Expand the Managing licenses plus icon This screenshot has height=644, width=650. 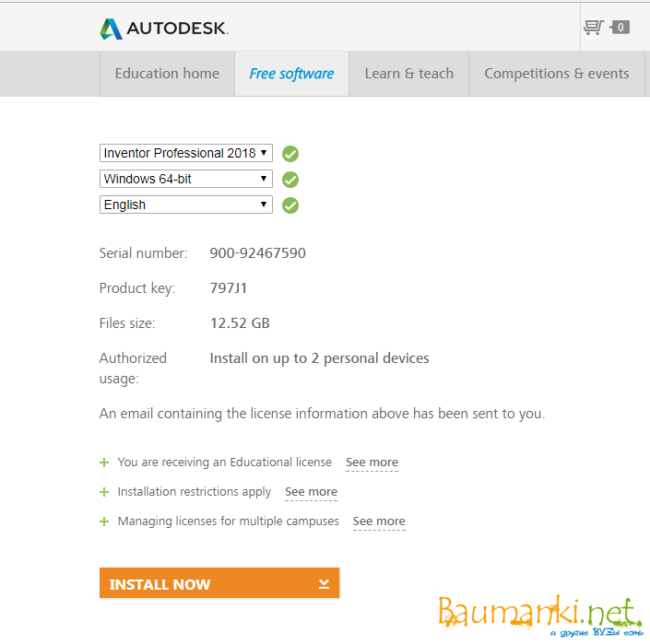click(104, 521)
